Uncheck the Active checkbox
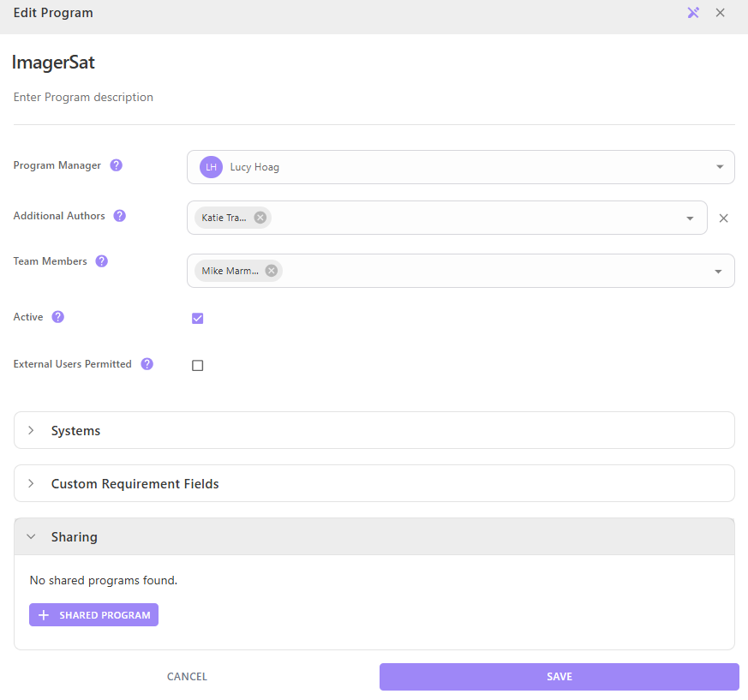This screenshot has width=748, height=700. [x=198, y=319]
